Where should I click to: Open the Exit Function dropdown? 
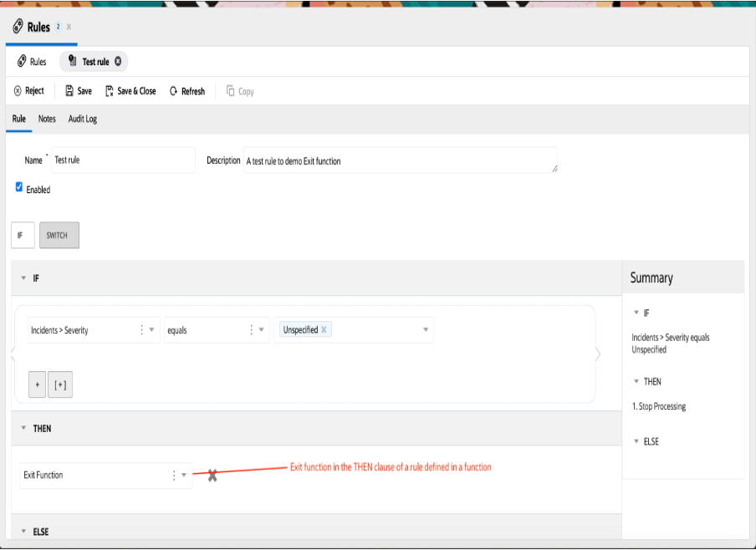pyautogui.click(x=184, y=476)
